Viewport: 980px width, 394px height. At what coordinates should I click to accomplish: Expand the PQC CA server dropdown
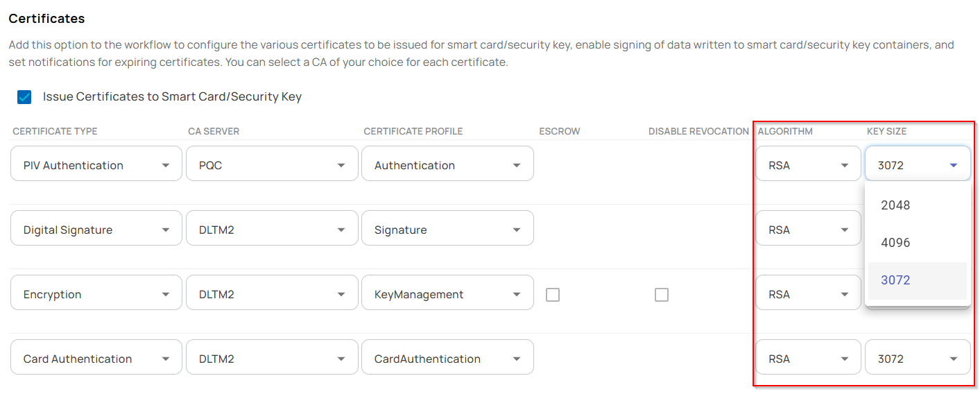click(x=272, y=165)
